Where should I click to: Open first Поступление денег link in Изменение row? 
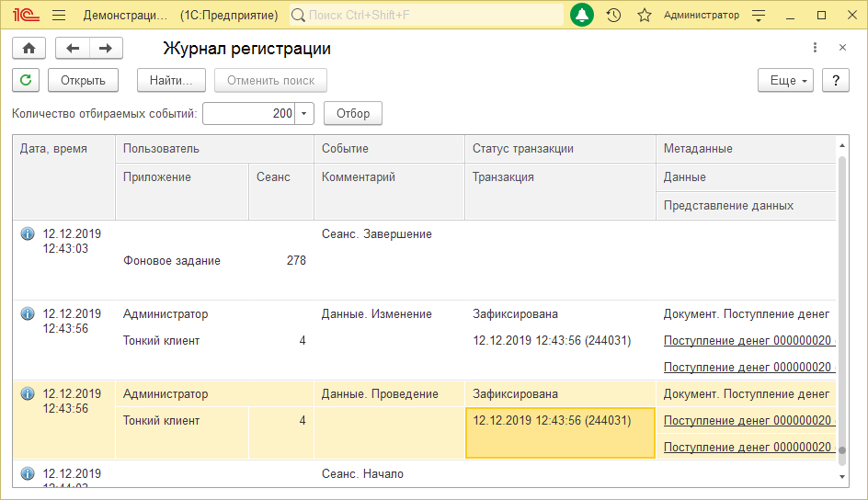(x=749, y=341)
